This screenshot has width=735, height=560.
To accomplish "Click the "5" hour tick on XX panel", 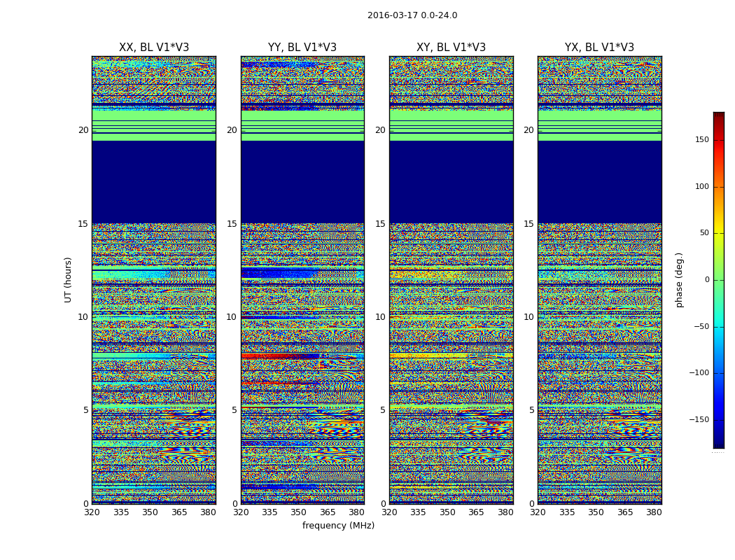I will pos(86,410).
